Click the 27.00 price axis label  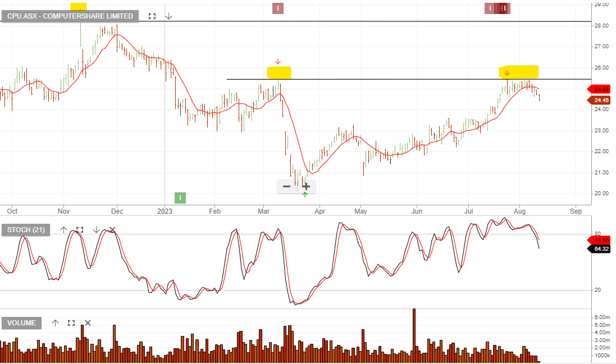tap(601, 47)
